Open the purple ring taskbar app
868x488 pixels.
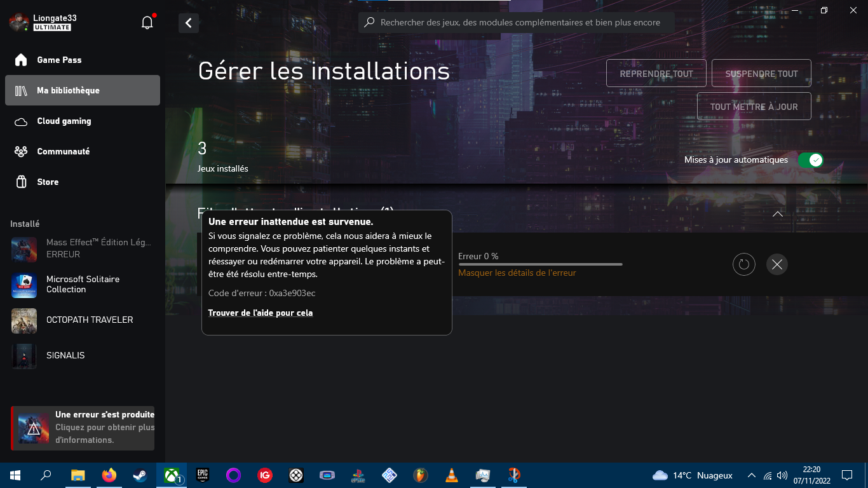click(x=233, y=475)
